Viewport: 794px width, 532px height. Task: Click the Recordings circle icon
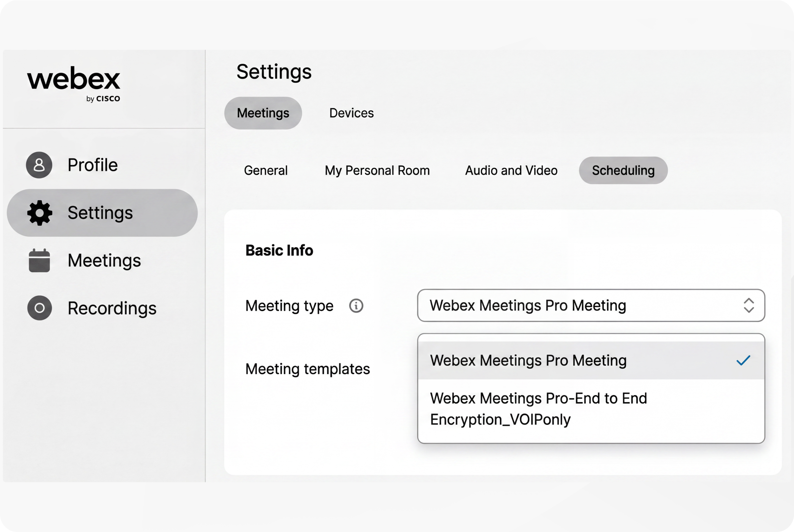coord(39,308)
